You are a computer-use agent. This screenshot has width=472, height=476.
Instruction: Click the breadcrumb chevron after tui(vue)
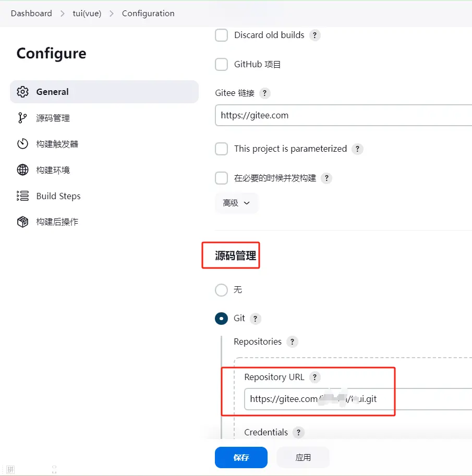pyautogui.click(x=112, y=14)
